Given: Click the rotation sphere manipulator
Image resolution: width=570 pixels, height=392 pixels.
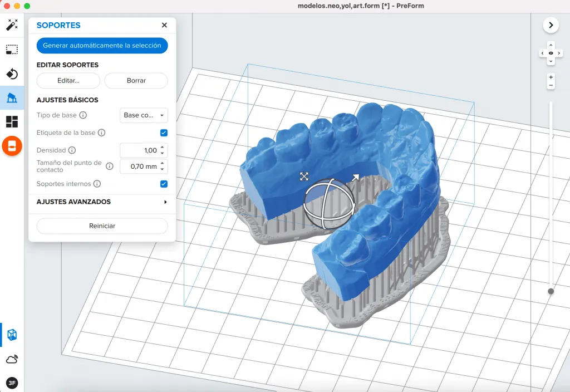Looking at the screenshot, I should tap(328, 204).
